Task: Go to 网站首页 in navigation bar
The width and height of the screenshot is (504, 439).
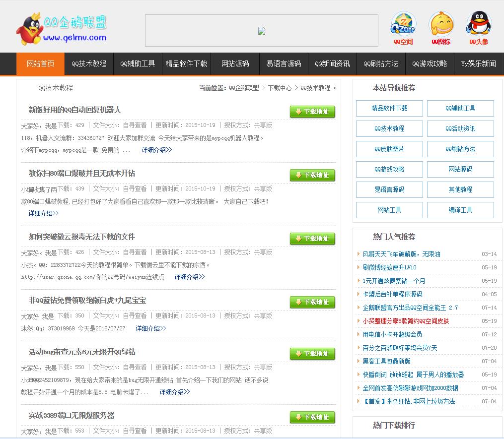Action: click(41, 63)
